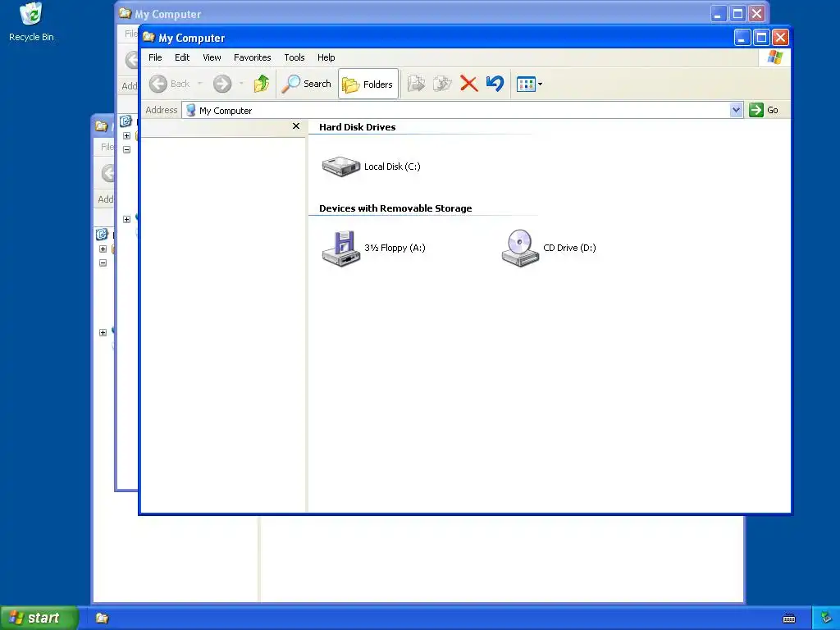Open the Views dropdown in the toolbar
The width and height of the screenshot is (840, 630).
coord(529,84)
